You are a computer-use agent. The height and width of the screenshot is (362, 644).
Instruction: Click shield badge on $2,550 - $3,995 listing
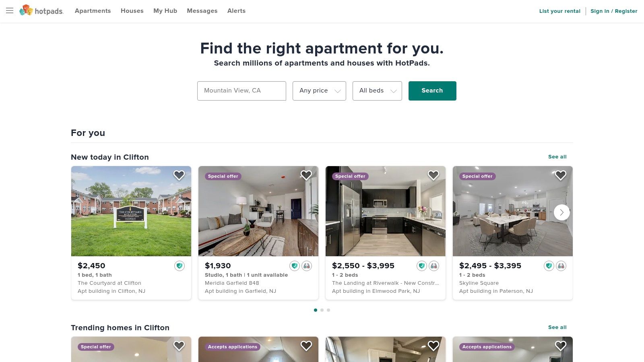(422, 266)
